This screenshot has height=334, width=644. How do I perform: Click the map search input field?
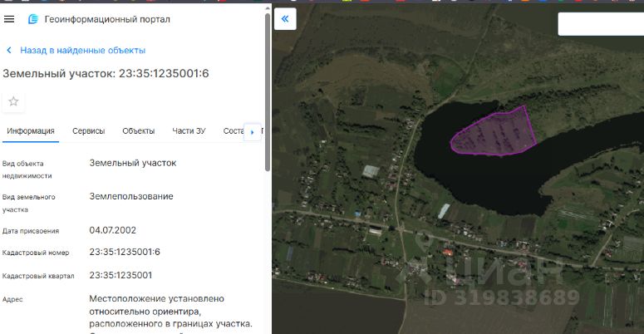pos(601,24)
